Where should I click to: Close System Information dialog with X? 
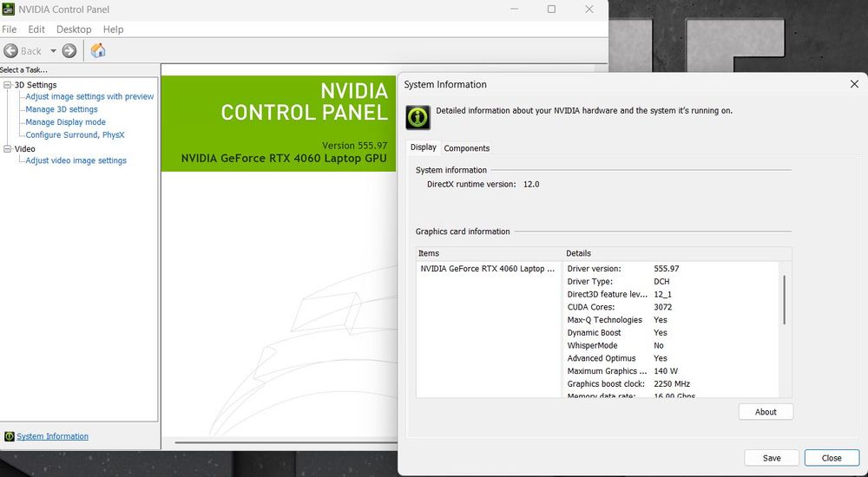click(854, 84)
